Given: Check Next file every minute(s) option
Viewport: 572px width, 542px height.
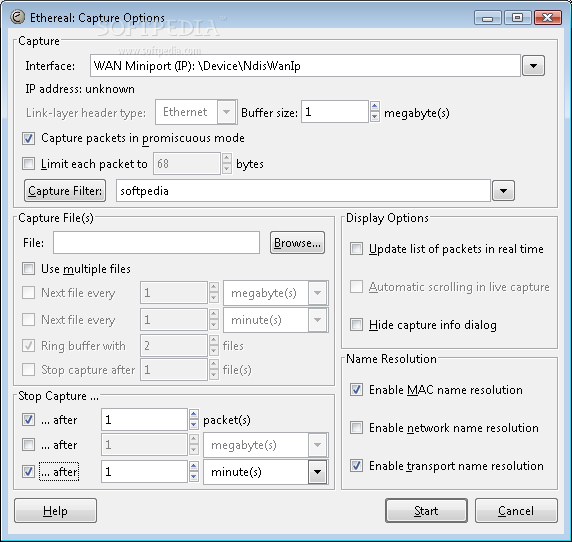Looking at the screenshot, I should 28,320.
